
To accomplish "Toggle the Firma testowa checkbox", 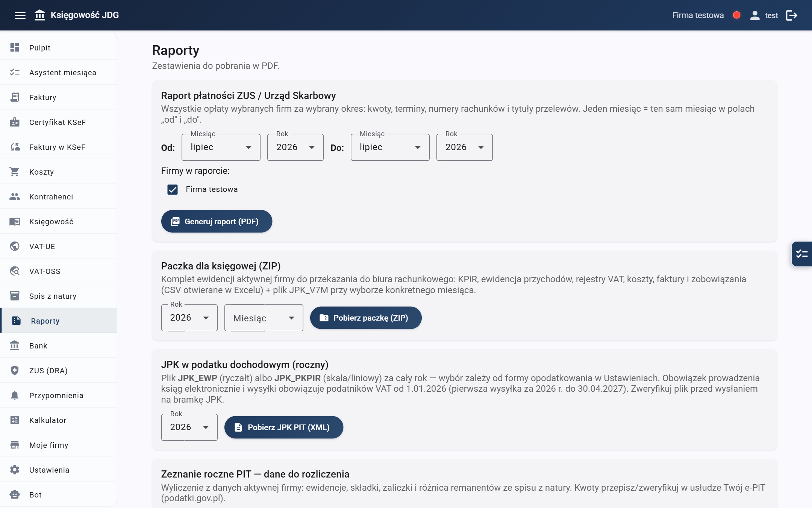I will (173, 190).
